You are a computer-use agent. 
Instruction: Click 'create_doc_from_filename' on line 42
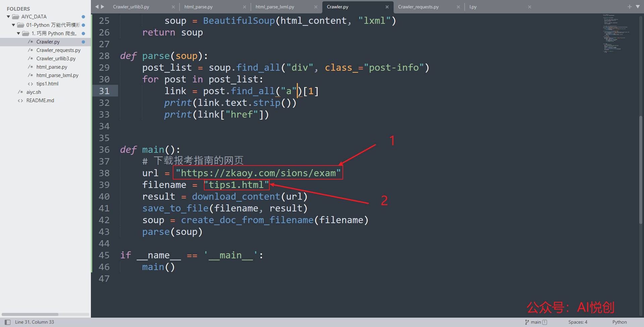point(247,220)
